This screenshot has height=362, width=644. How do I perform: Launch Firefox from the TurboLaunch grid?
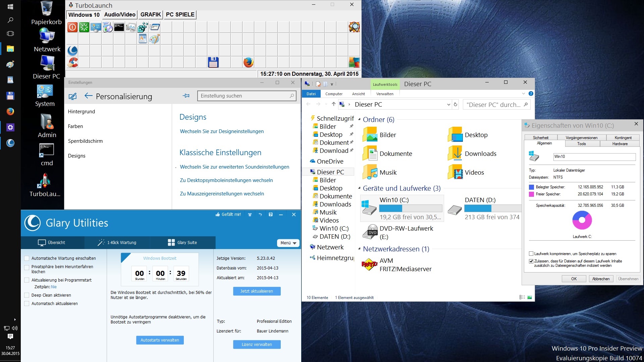coord(249,62)
